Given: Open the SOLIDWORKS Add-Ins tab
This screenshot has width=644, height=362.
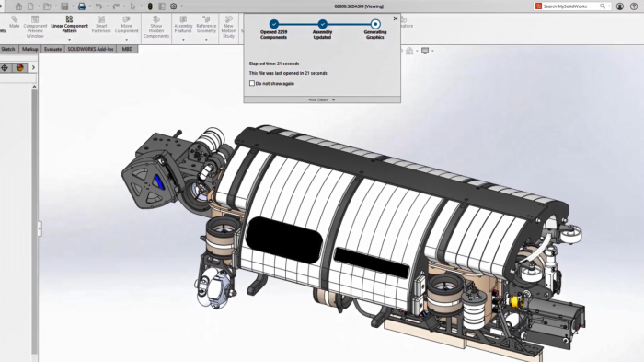Looking at the screenshot, I should (90, 49).
